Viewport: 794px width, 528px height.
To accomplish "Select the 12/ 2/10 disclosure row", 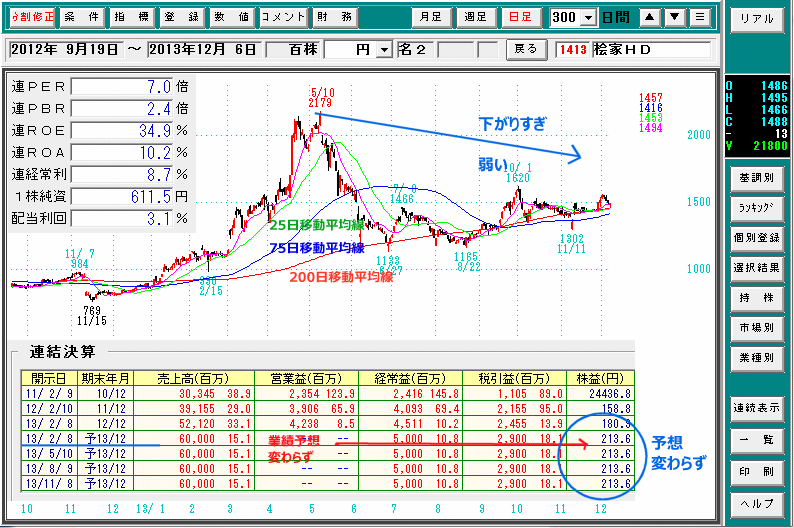I will 328,409.
